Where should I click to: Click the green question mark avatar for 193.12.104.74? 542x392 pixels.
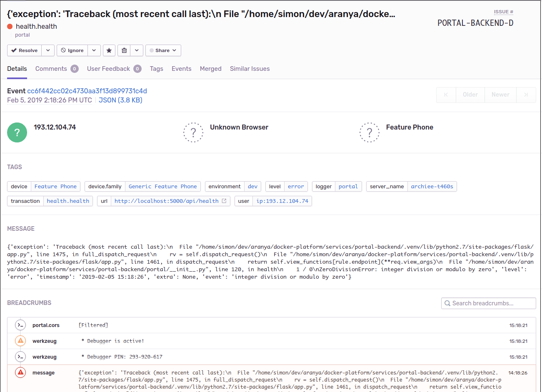click(17, 132)
